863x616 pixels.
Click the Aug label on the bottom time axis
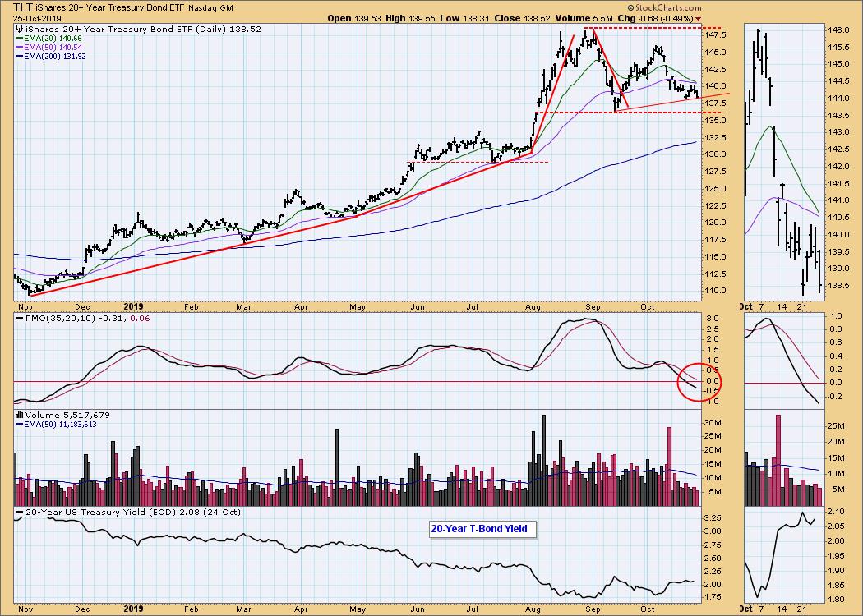533,609
